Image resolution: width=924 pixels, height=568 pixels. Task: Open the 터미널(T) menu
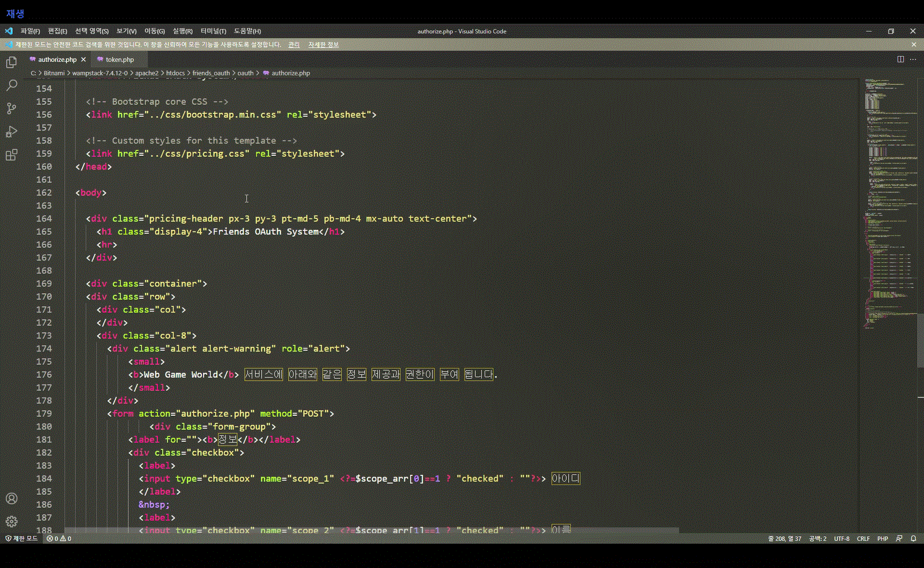[213, 31]
